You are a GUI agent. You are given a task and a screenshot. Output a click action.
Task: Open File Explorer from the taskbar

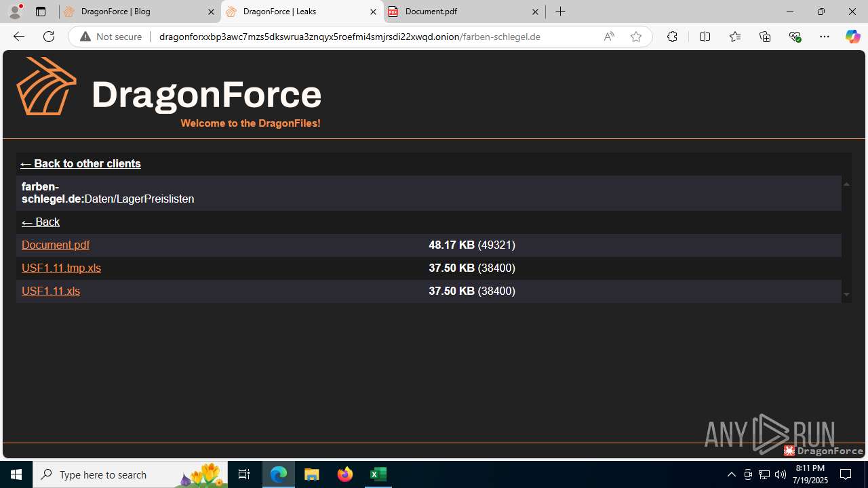tap(312, 474)
